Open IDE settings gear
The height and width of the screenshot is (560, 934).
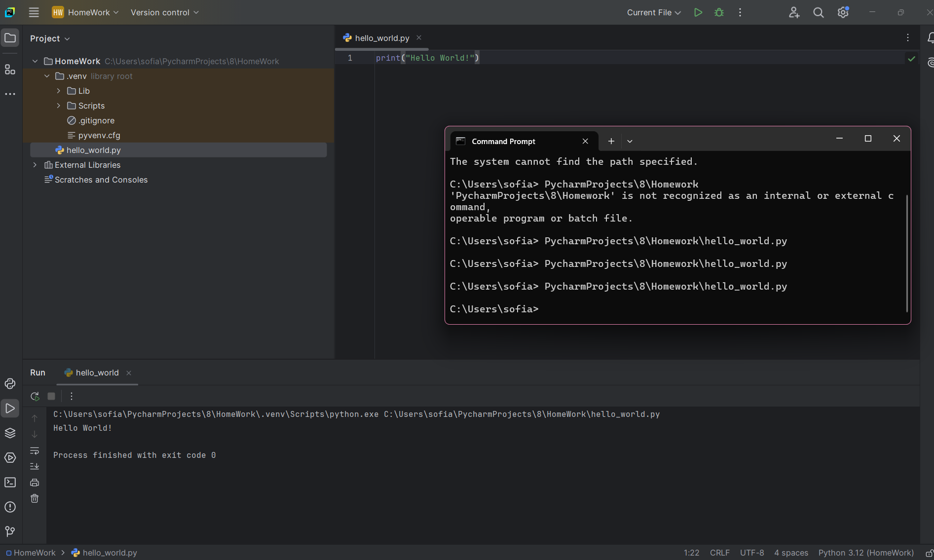[843, 12]
